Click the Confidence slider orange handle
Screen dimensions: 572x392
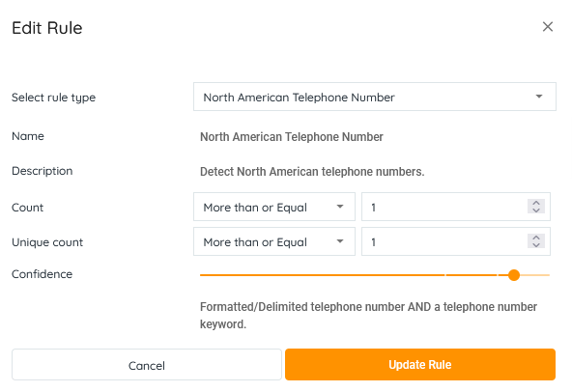514,275
